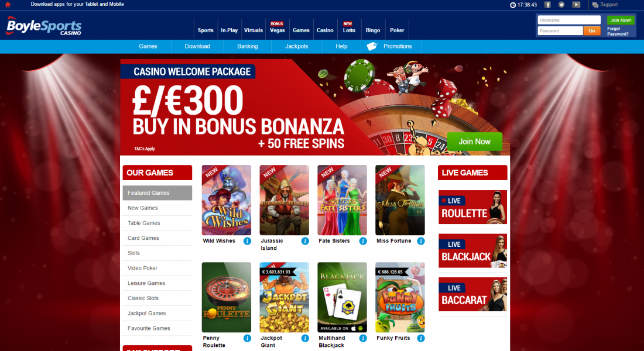The width and height of the screenshot is (644, 351).
Task: Click the red home icon
Action: point(8,5)
